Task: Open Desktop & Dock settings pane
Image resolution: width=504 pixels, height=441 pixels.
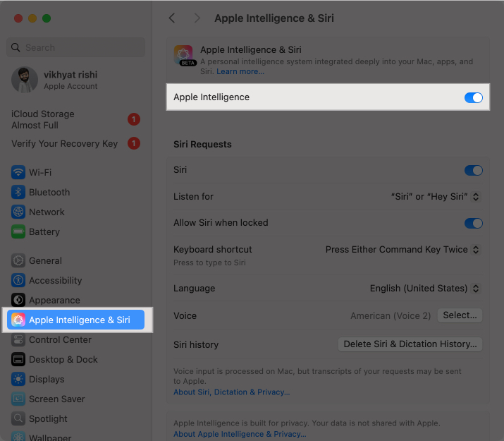Action: pyautogui.click(x=76, y=359)
